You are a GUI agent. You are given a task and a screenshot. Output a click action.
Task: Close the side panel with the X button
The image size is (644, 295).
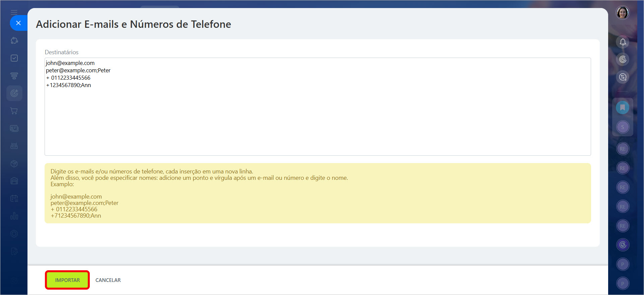click(x=18, y=23)
